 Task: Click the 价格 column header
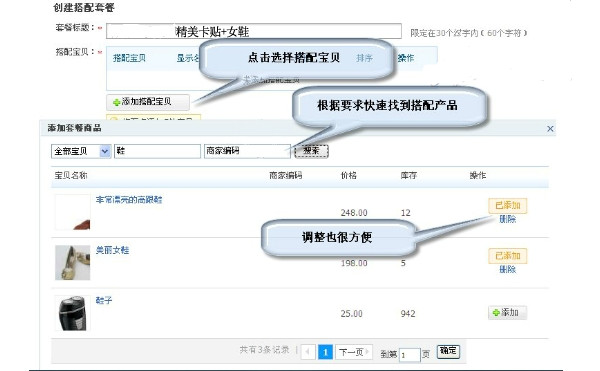point(349,176)
